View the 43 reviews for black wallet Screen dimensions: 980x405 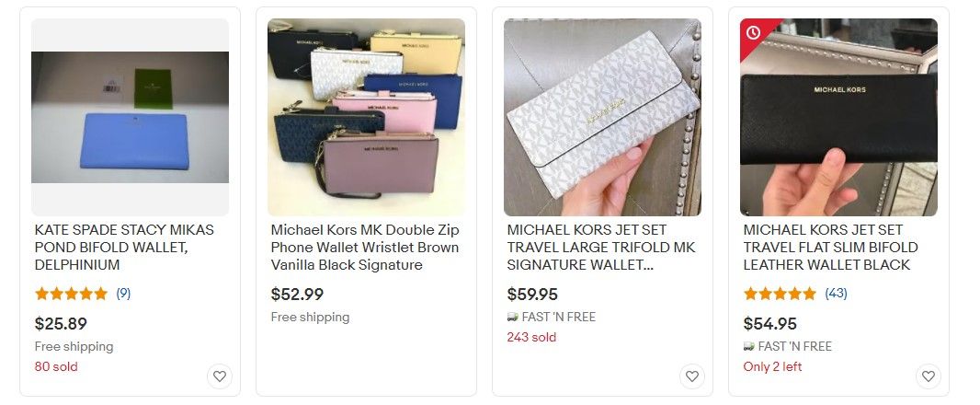(836, 294)
